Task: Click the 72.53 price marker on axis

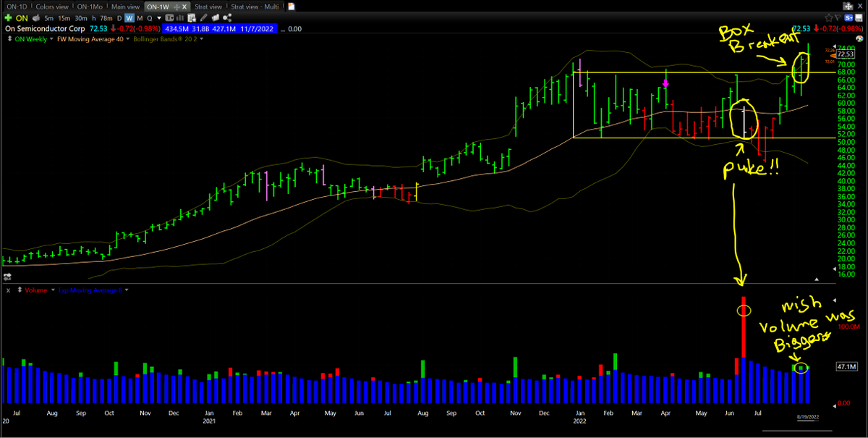Action: (846, 55)
